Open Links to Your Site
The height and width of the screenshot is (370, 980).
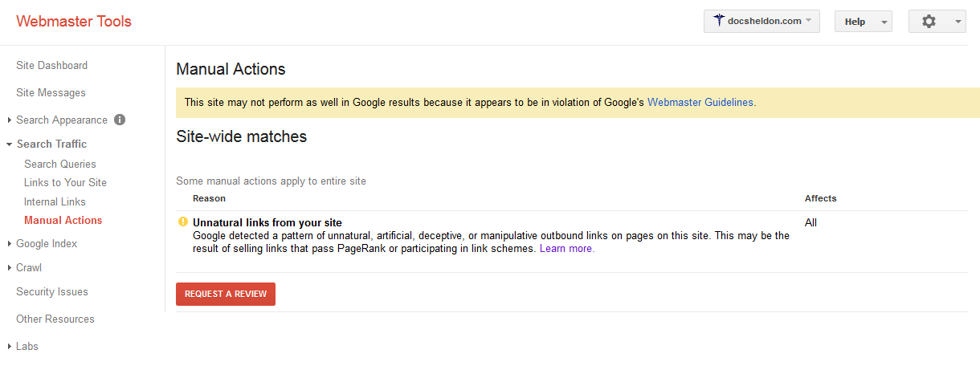pyautogui.click(x=65, y=183)
